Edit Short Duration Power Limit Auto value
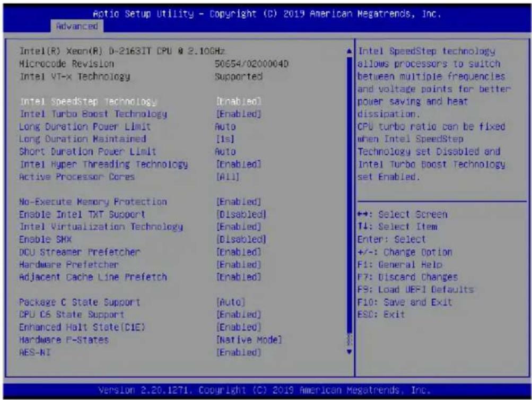Image resolution: width=532 pixels, height=400 pixels. click(225, 152)
